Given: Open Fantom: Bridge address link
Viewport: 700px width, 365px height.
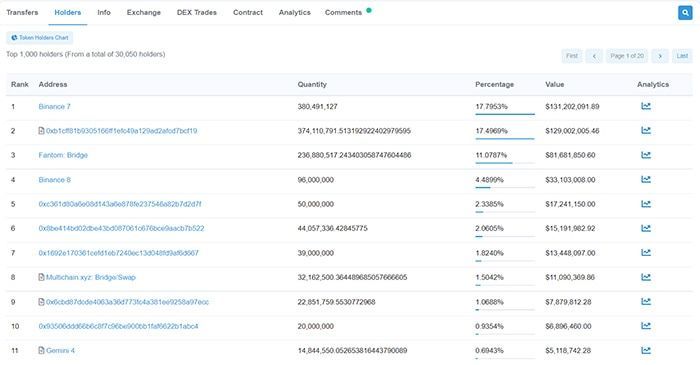Looking at the screenshot, I should 63,155.
